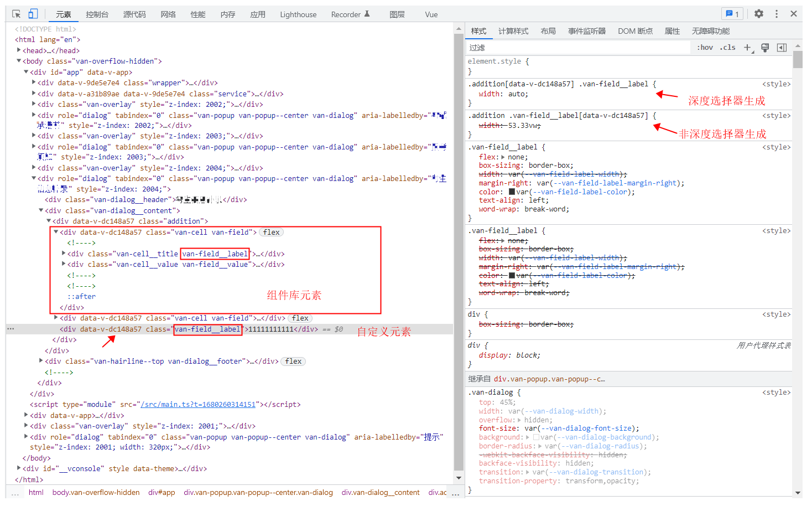Image resolution: width=812 pixels, height=506 pixels.
Task: Toggle the .cls class editor
Action: point(728,48)
